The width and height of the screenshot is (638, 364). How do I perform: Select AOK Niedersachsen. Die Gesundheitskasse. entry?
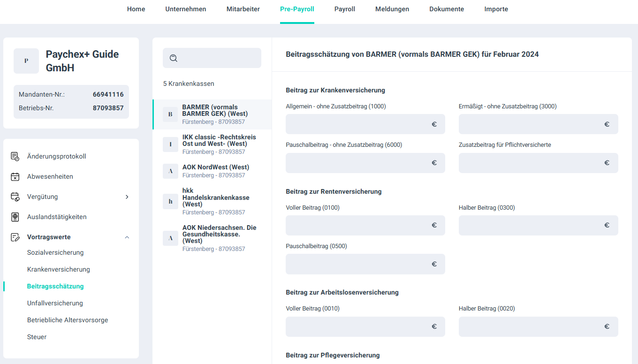pos(212,238)
